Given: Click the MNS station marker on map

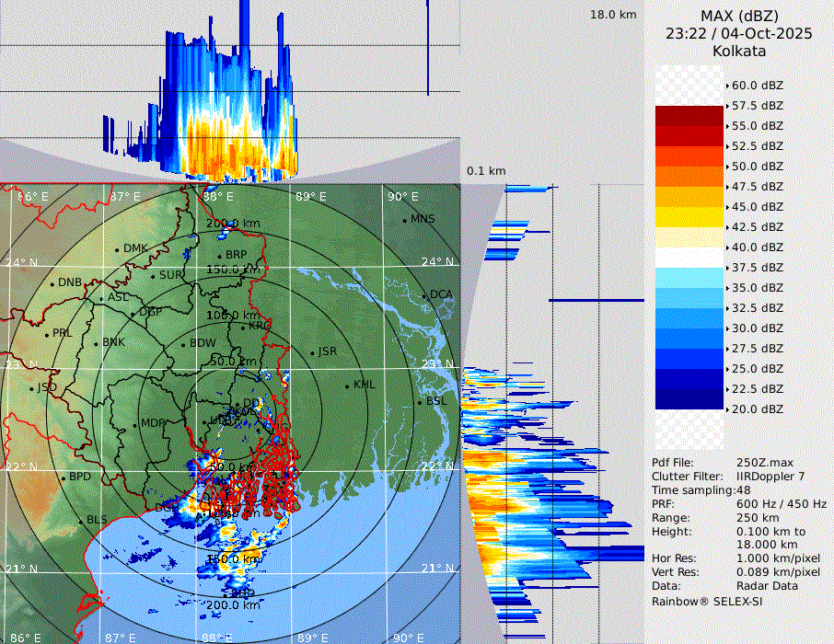Looking at the screenshot, I should pos(404,220).
